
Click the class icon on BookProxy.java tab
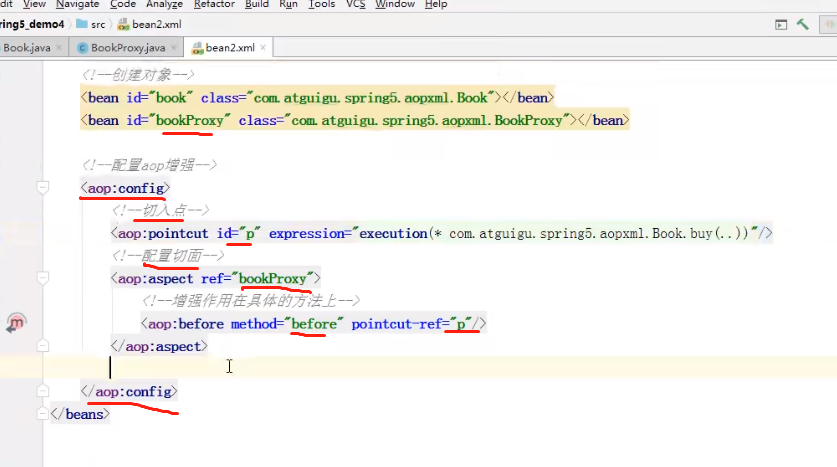click(x=82, y=48)
